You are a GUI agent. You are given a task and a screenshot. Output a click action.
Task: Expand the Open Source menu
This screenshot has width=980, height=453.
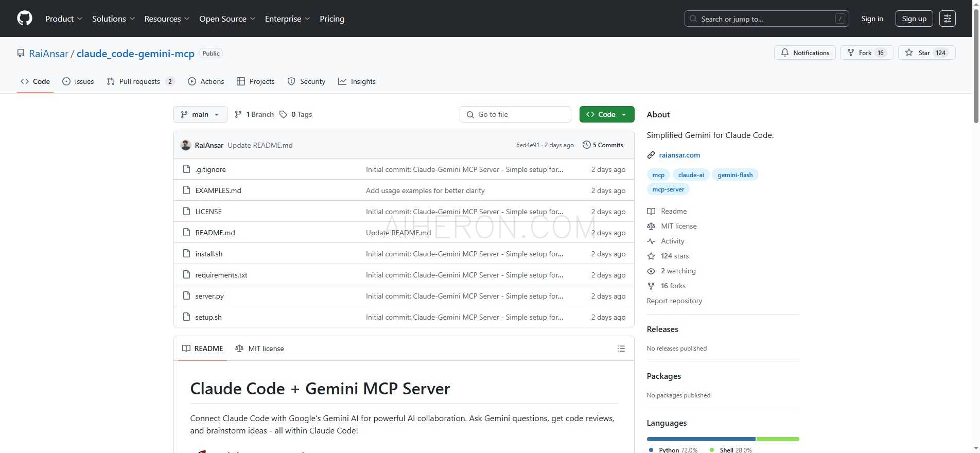(x=227, y=19)
